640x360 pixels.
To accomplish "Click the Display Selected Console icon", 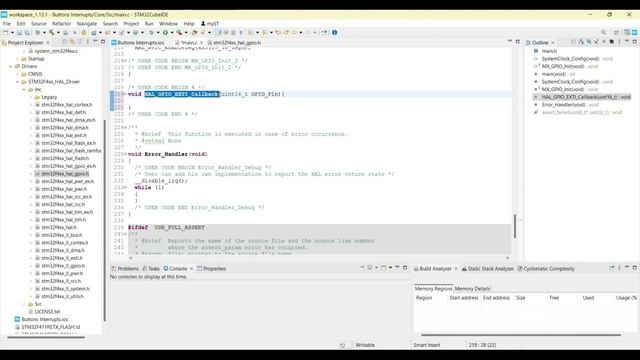I will click(x=370, y=268).
